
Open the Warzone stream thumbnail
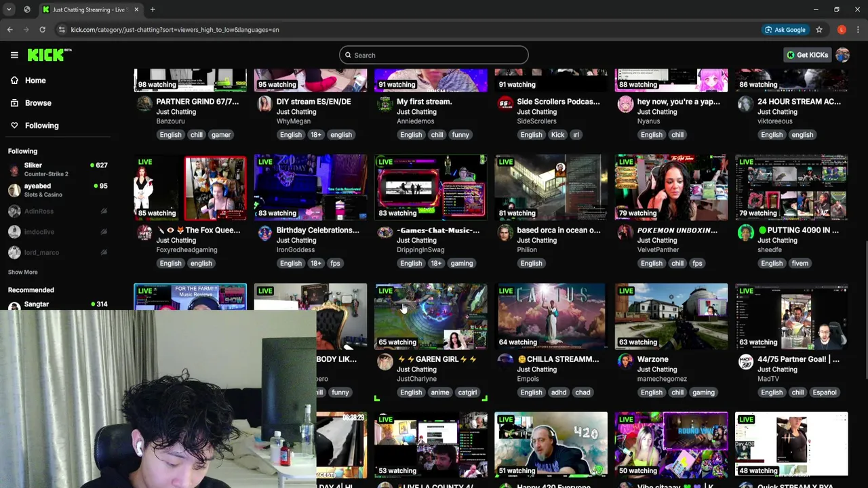tap(671, 316)
